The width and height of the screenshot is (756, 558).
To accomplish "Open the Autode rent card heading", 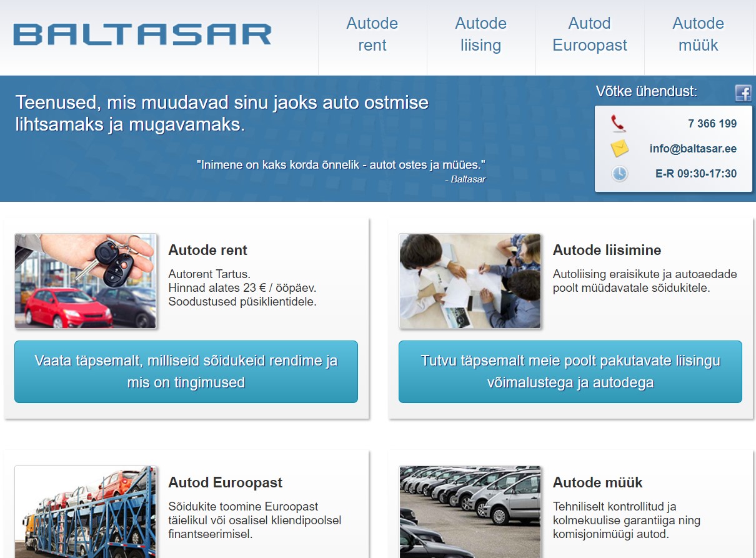I will [208, 250].
